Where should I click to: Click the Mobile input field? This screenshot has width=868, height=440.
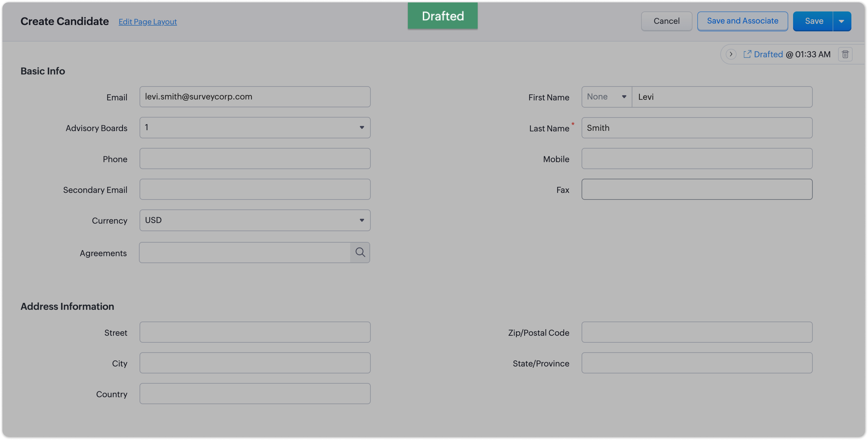pyautogui.click(x=697, y=159)
